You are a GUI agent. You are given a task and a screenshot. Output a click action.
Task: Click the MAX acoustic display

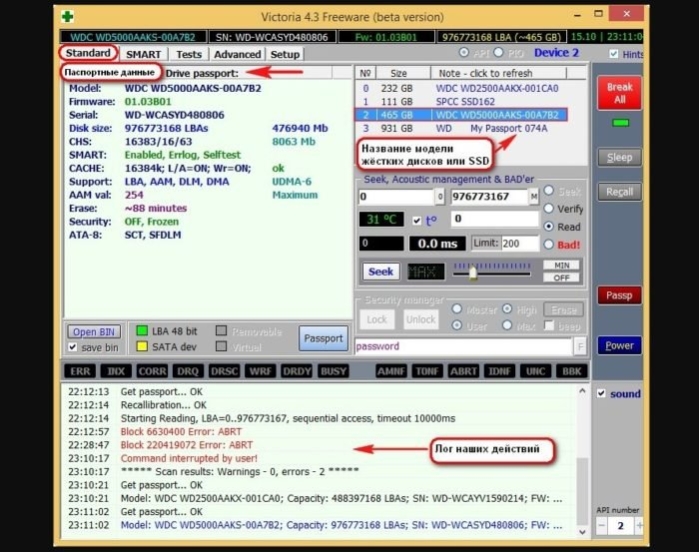pyautogui.click(x=426, y=271)
